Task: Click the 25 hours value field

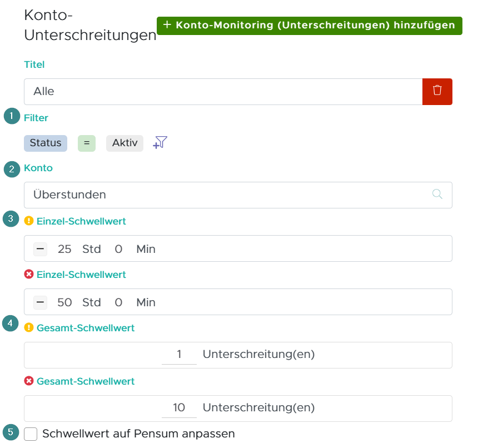Action: [x=64, y=249]
